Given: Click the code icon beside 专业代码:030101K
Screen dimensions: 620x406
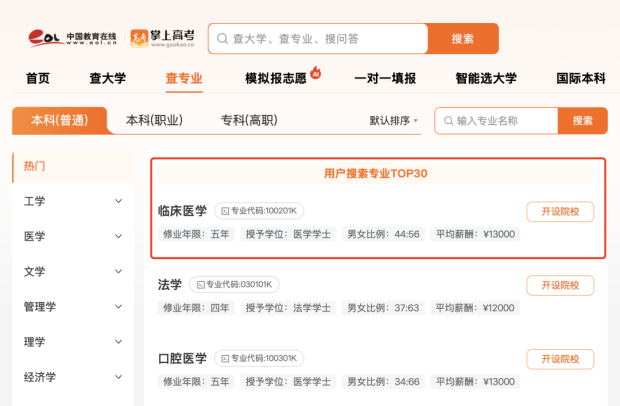Looking at the screenshot, I should pyautogui.click(x=200, y=285).
